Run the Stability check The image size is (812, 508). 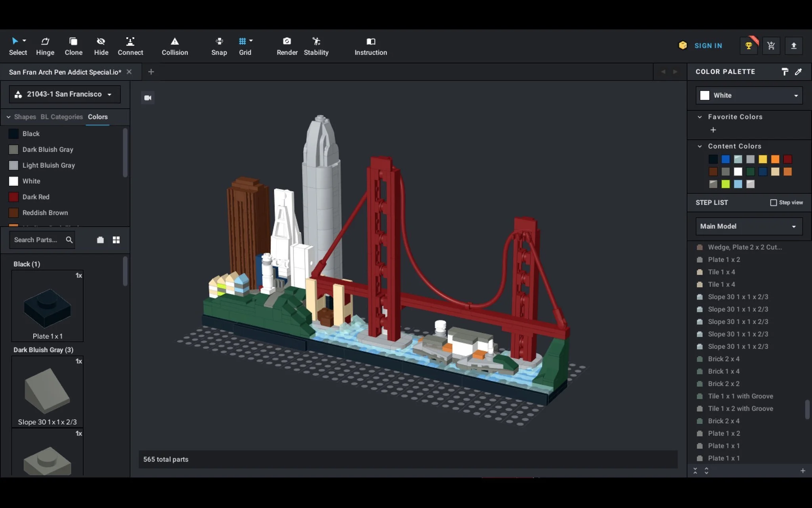pos(316,46)
